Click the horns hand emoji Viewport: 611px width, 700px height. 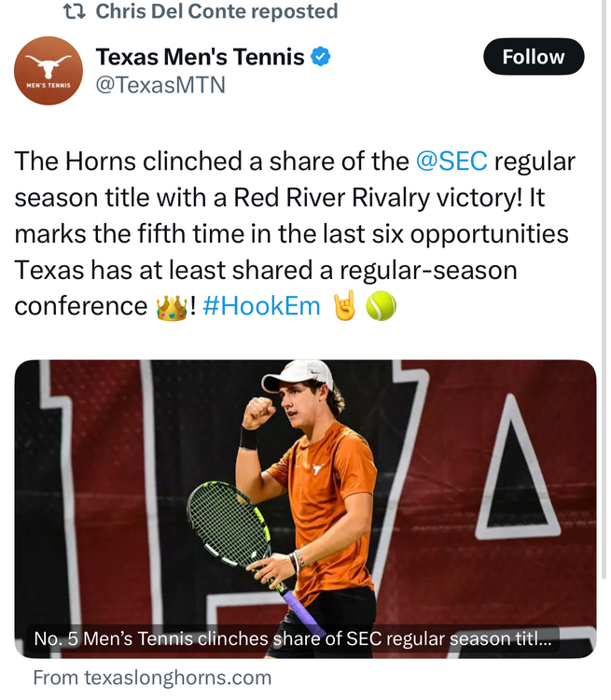[345, 306]
